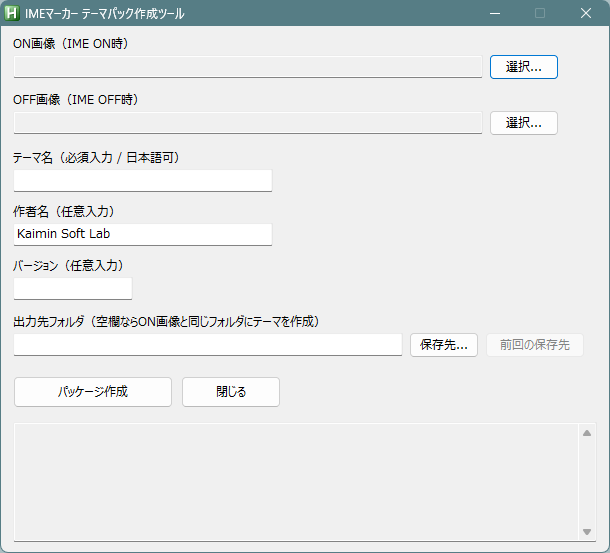The height and width of the screenshot is (553, 610).
Task: Click the テーマ名（必須入力 / 日本語可）label
Action: coord(96,158)
